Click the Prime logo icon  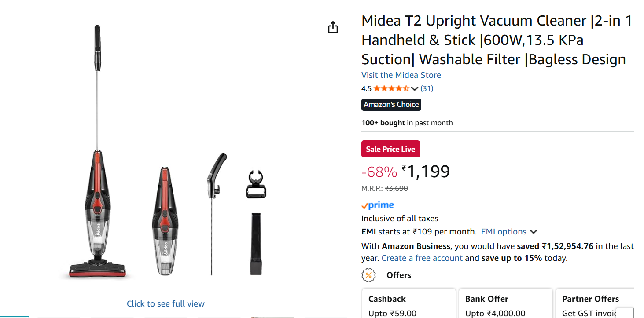377,205
